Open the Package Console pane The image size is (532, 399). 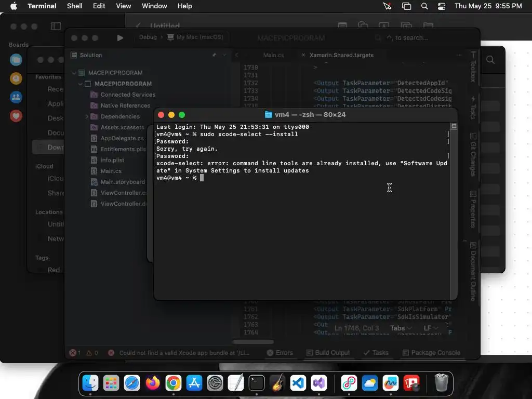pyautogui.click(x=431, y=353)
